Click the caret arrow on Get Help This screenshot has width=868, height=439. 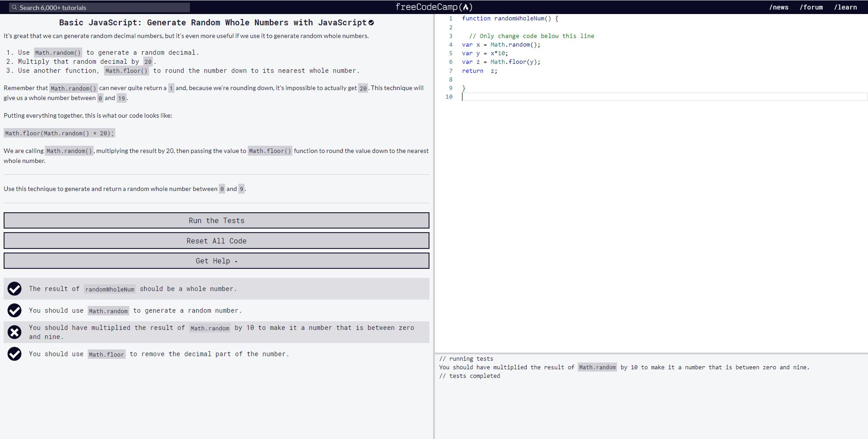[x=237, y=261]
